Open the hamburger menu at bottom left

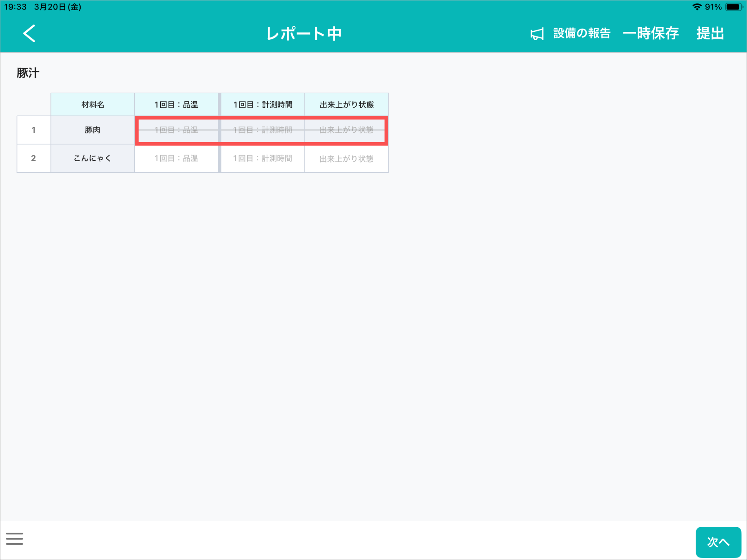point(15,538)
